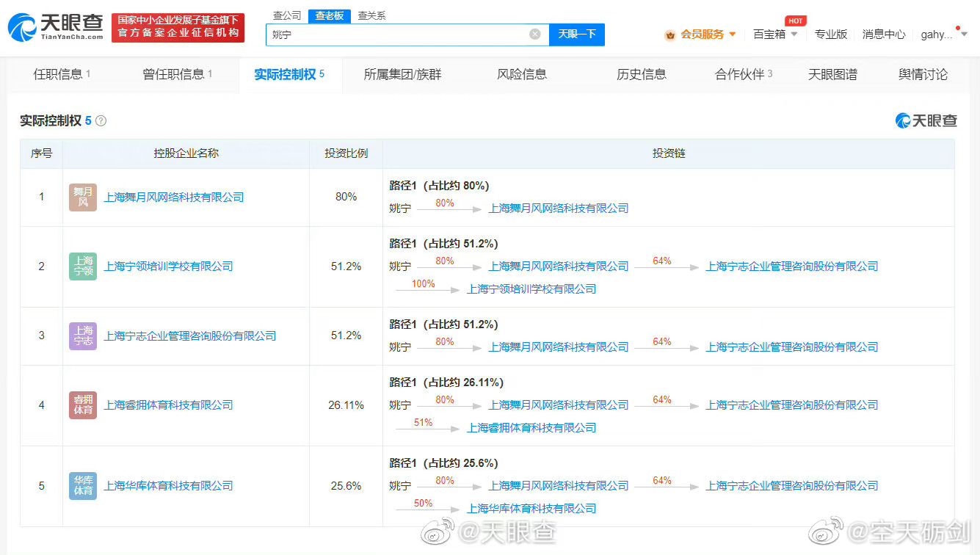Click the 50% stake label in the chain
This screenshot has height=555, width=980.
[x=424, y=504]
